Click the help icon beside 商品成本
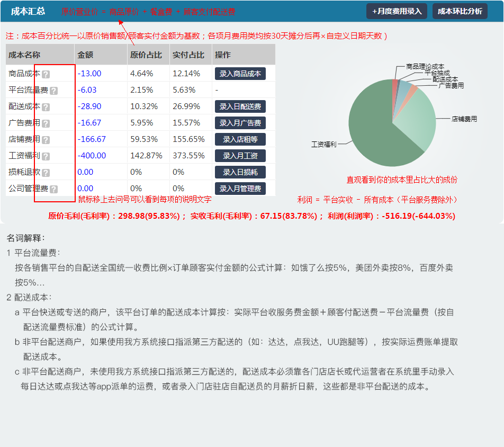 [x=46, y=74]
